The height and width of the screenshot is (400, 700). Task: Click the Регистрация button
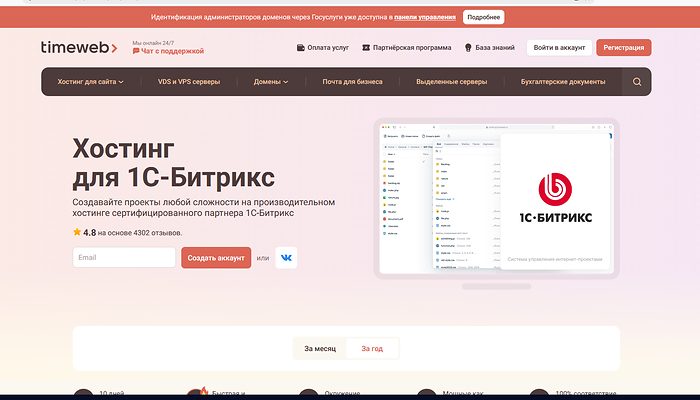624,47
